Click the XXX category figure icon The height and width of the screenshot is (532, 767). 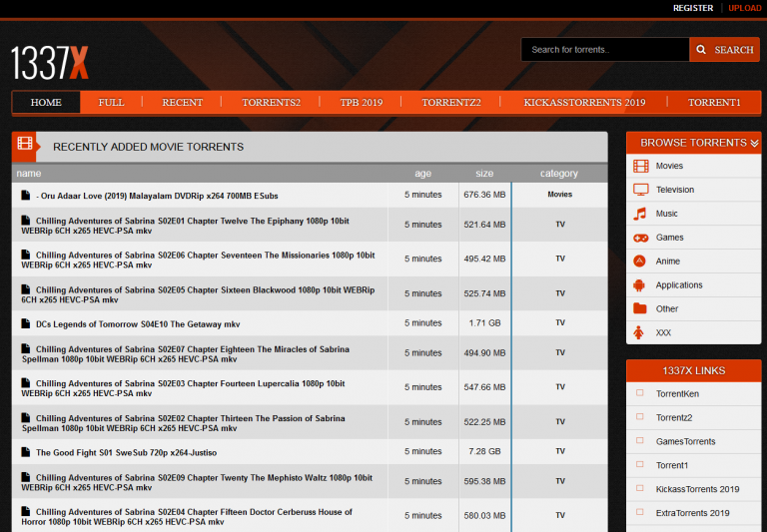pos(638,332)
